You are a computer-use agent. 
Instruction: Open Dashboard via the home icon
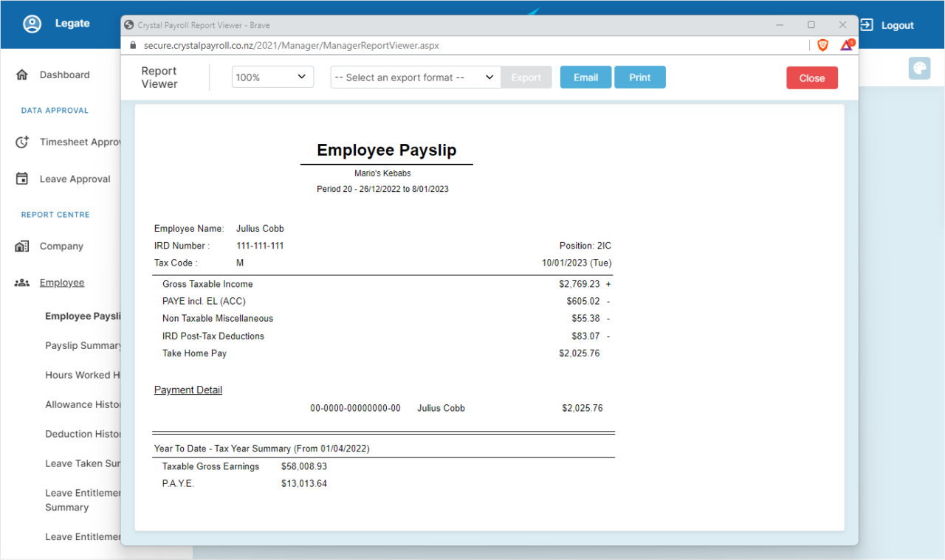[x=21, y=74]
